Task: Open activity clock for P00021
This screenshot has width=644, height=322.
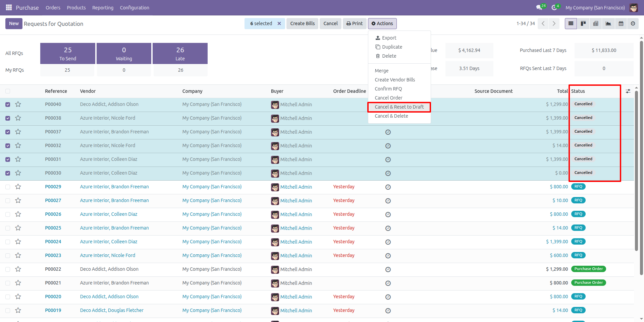Action: click(388, 283)
